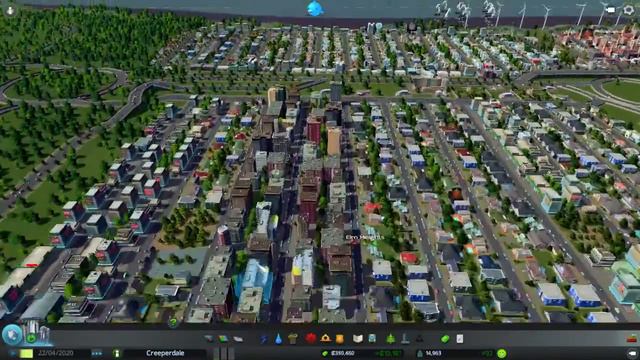Open the Economy money panel icon
Viewport: 640px width, 360px height.
tap(445, 339)
